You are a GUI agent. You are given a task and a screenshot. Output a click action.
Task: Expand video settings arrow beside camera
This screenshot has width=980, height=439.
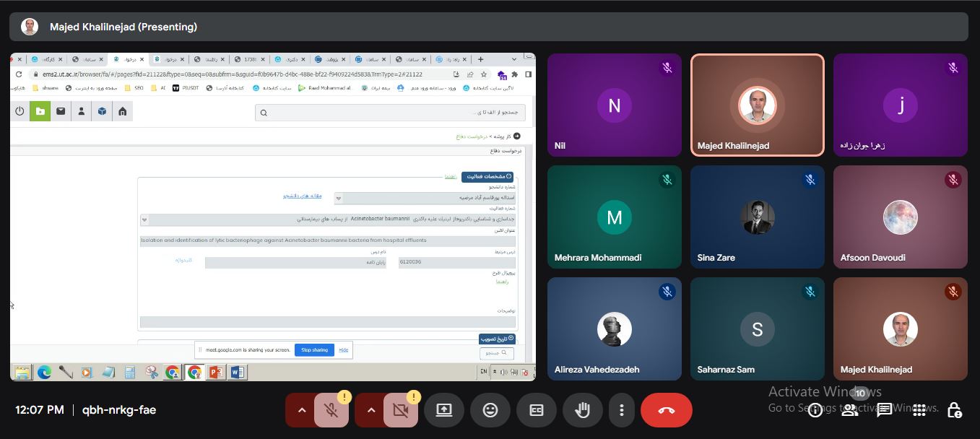pos(370,410)
